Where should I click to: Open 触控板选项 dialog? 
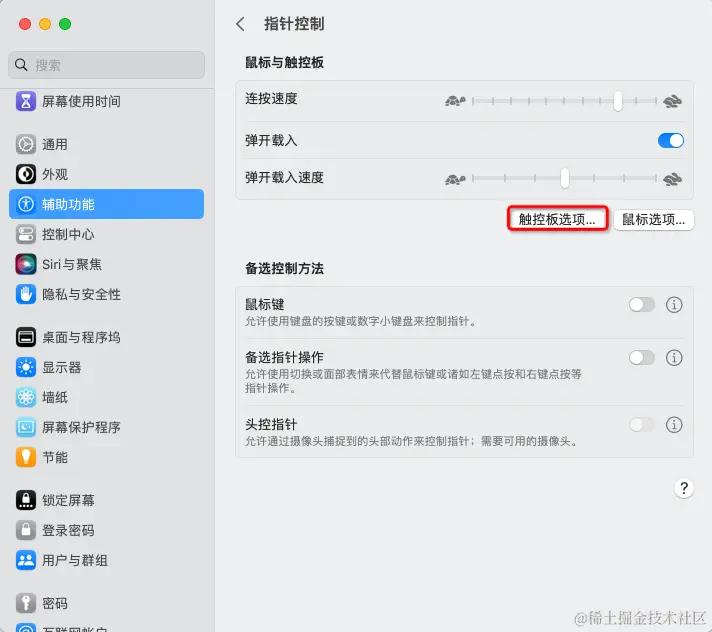click(x=558, y=219)
